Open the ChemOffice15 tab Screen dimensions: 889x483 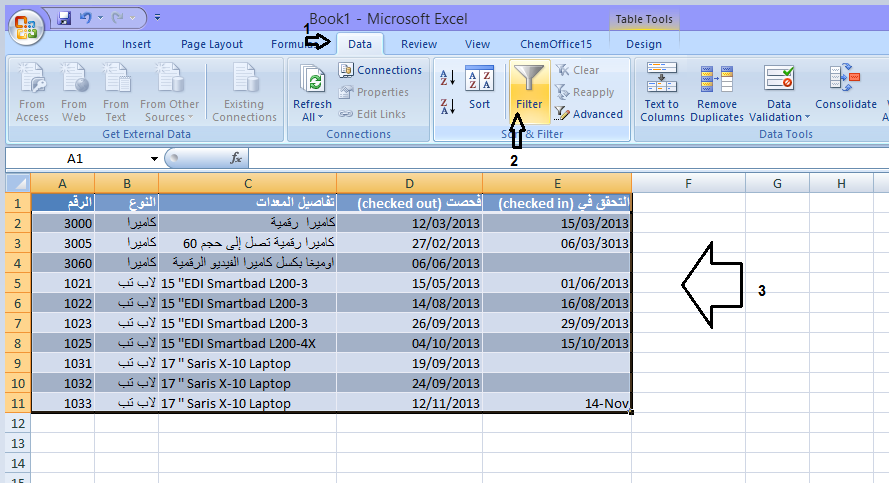[x=556, y=44]
